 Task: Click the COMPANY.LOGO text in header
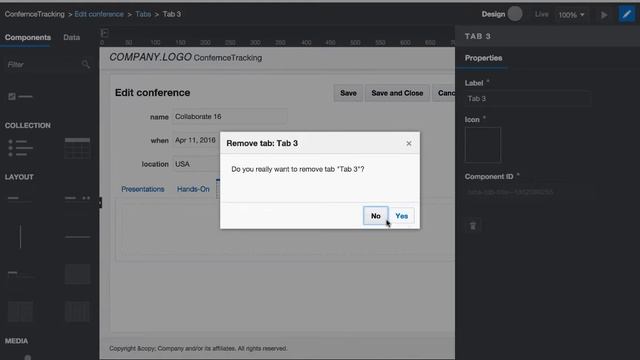pos(150,57)
